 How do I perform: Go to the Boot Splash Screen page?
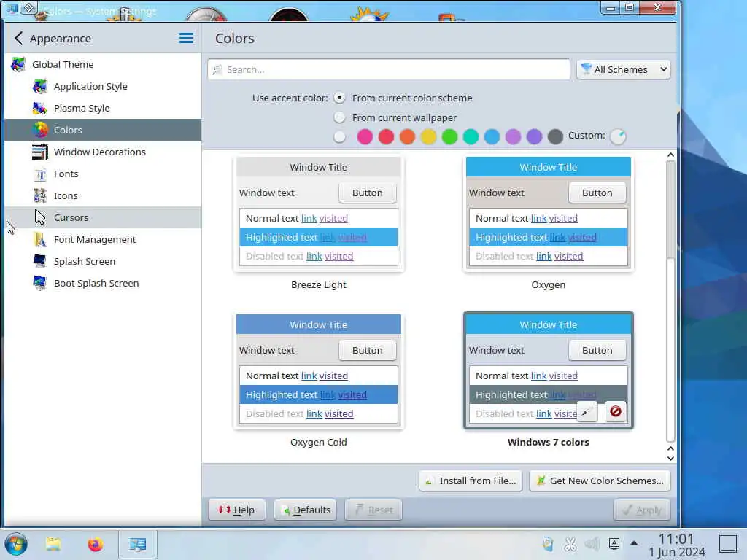coord(102,284)
